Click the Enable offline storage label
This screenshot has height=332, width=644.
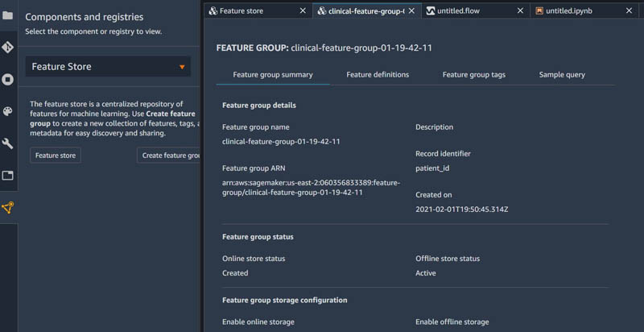452,322
